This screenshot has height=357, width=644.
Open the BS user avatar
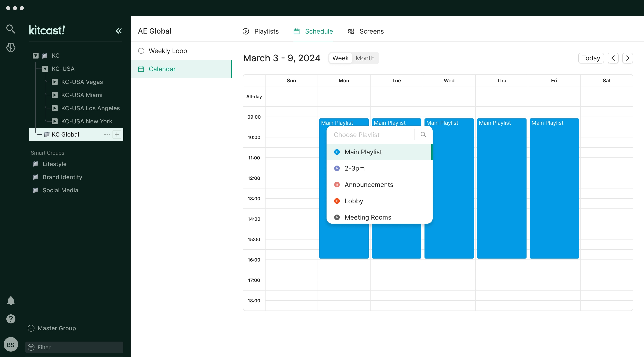(11, 345)
